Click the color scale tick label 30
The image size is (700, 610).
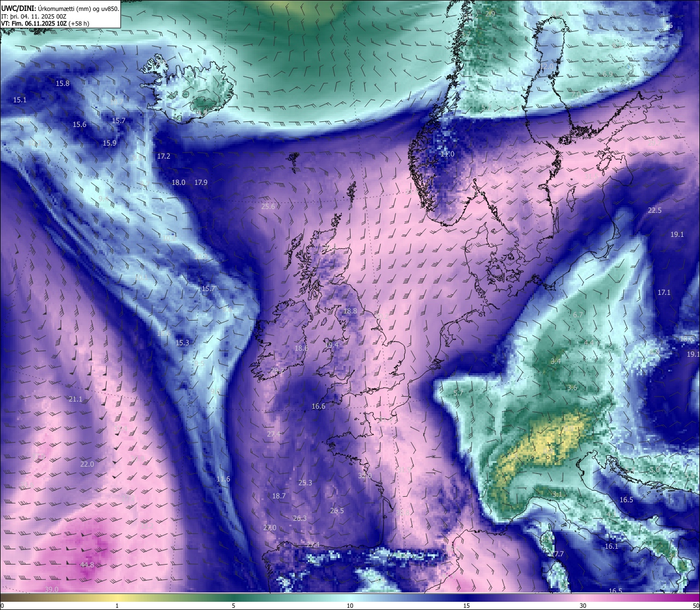pyautogui.click(x=583, y=606)
